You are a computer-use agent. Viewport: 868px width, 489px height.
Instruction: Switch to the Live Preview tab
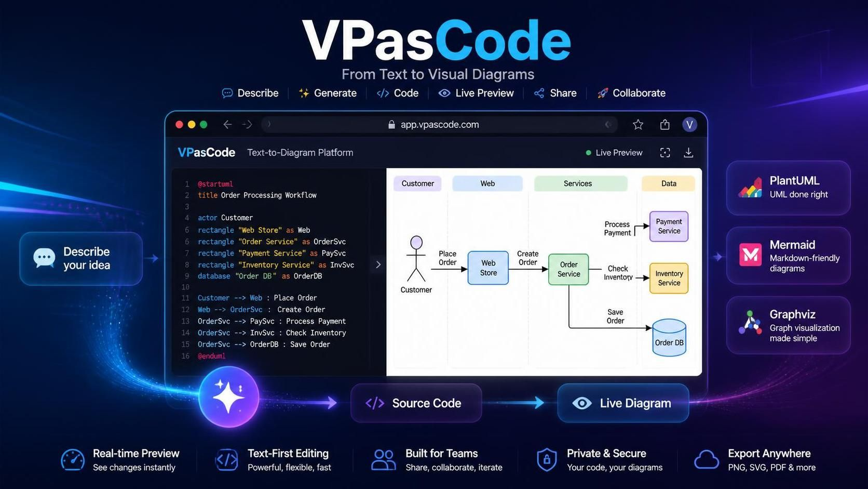pyautogui.click(x=476, y=93)
